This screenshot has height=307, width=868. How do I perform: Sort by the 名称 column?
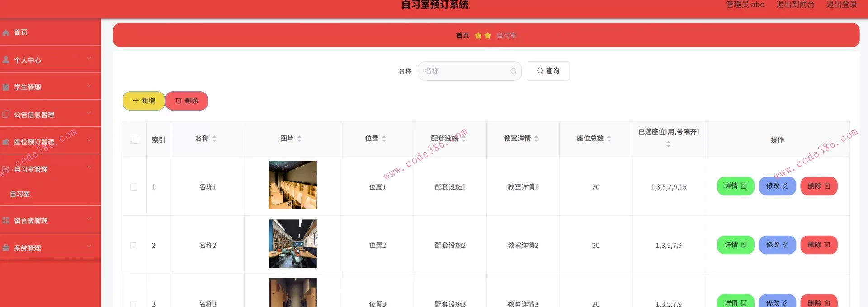(214, 139)
